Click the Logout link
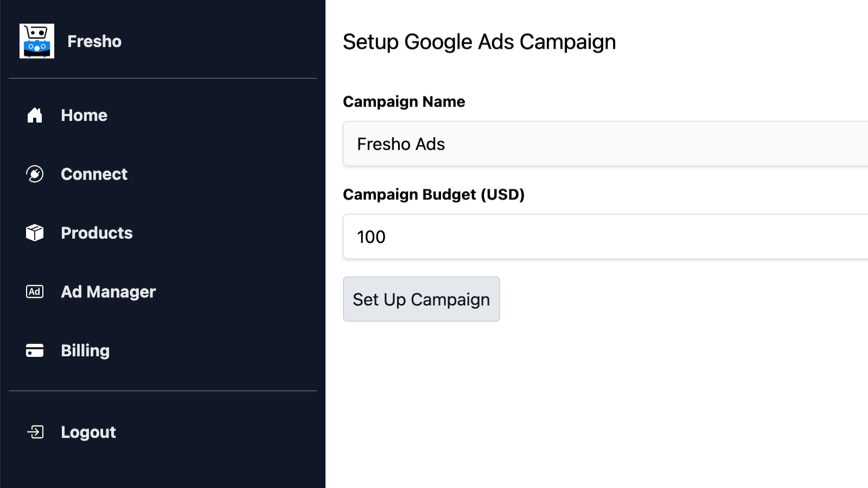 [x=163, y=432]
